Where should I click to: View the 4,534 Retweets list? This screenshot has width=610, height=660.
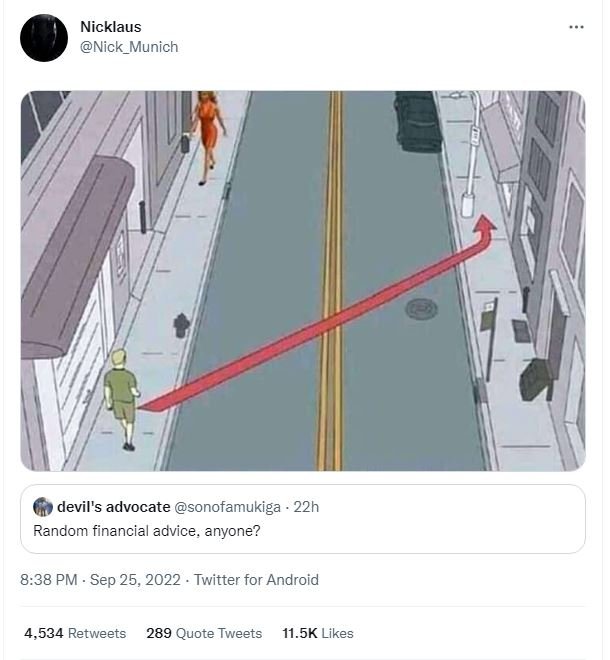75,633
